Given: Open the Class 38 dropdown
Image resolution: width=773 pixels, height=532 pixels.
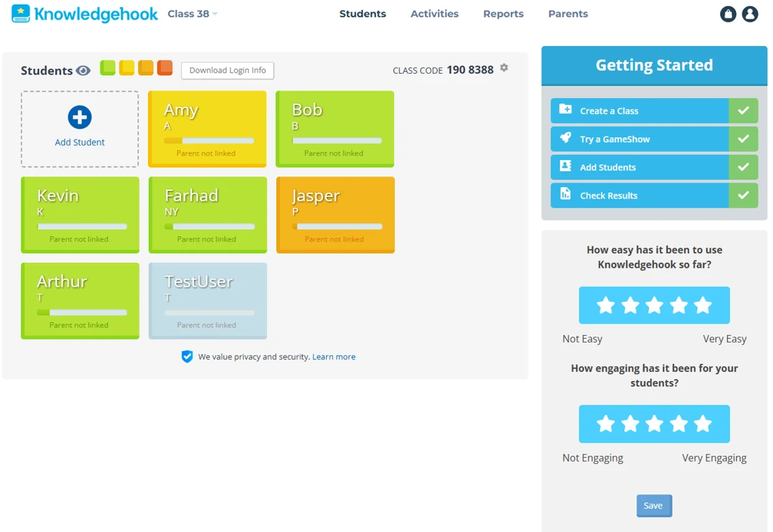Looking at the screenshot, I should click(x=192, y=14).
